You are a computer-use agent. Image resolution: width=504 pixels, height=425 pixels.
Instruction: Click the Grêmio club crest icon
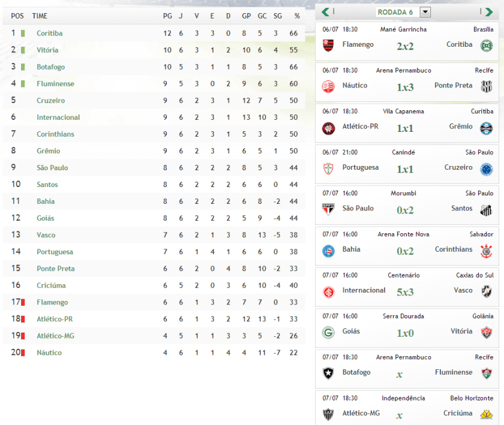coord(486,127)
